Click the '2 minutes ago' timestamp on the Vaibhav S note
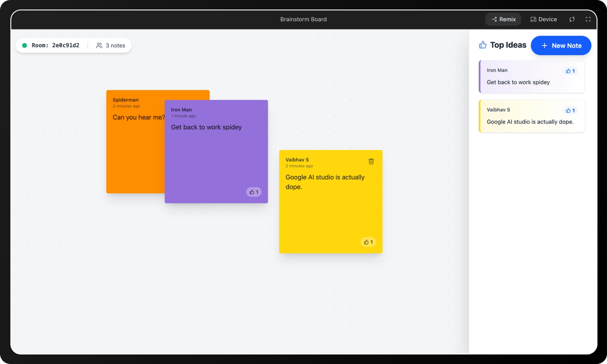 point(299,166)
